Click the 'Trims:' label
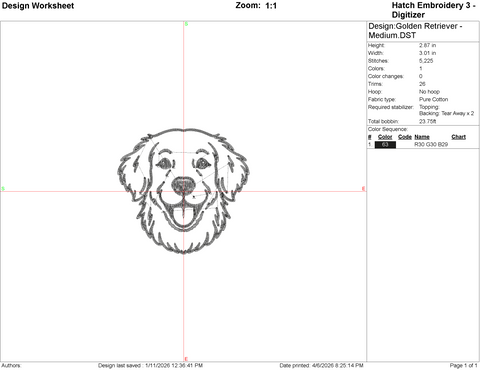 pos(375,84)
